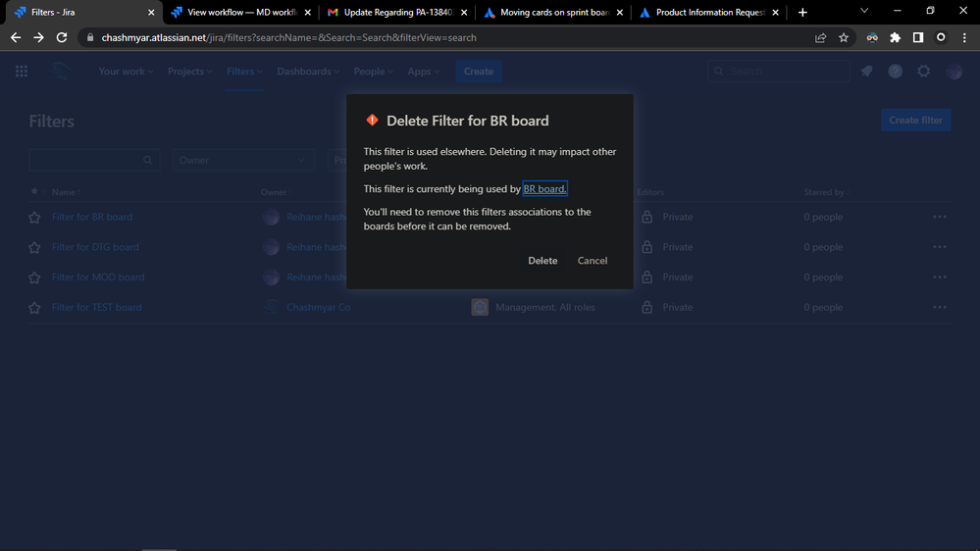Go forward in browser history

coord(39,37)
